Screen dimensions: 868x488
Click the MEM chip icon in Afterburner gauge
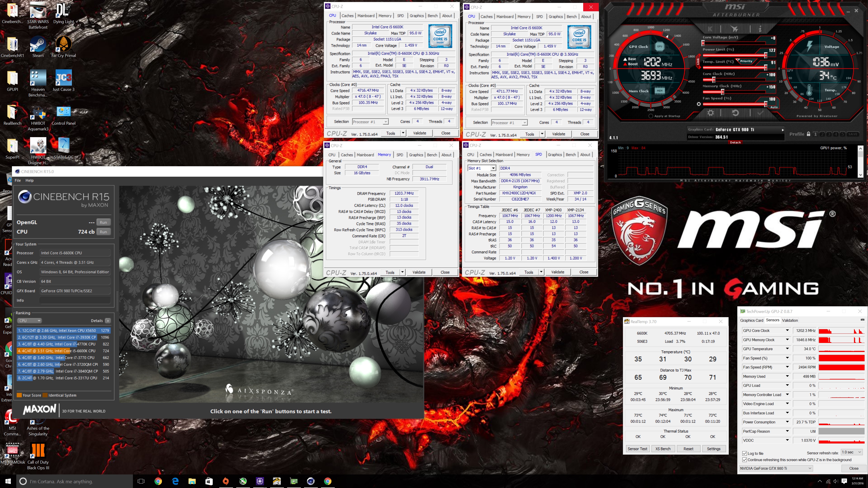point(659,90)
